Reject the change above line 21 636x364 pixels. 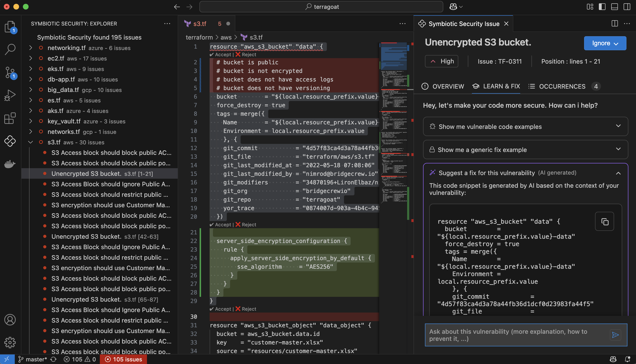tap(246, 224)
